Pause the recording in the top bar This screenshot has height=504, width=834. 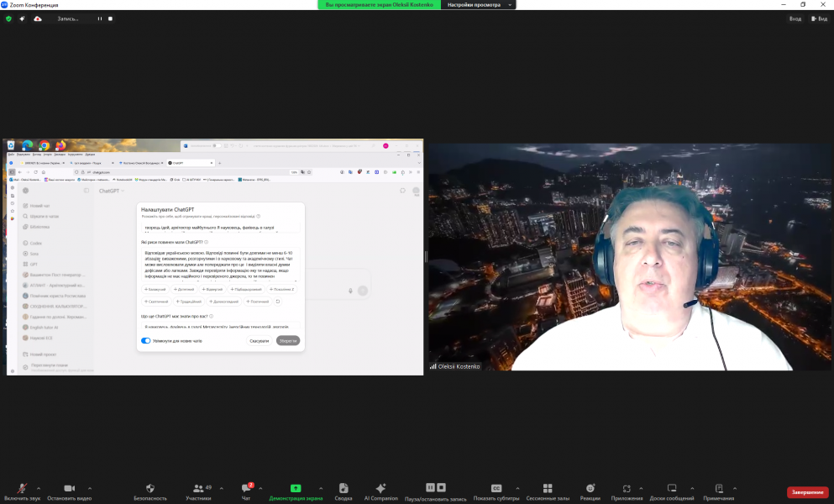(100, 18)
